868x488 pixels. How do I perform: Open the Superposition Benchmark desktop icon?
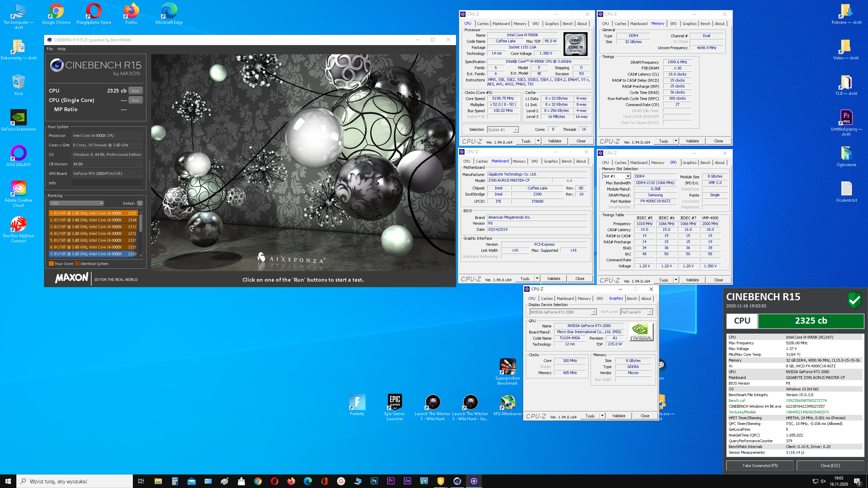(508, 372)
